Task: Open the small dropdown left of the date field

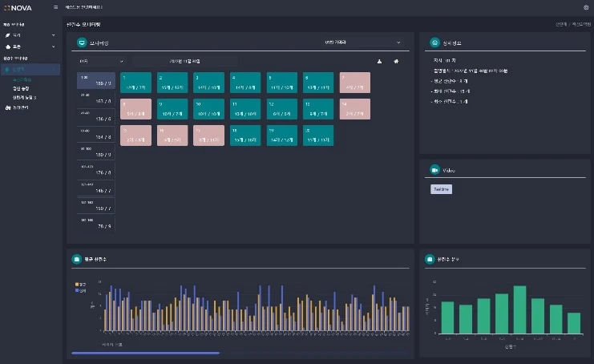Action: coord(101,62)
